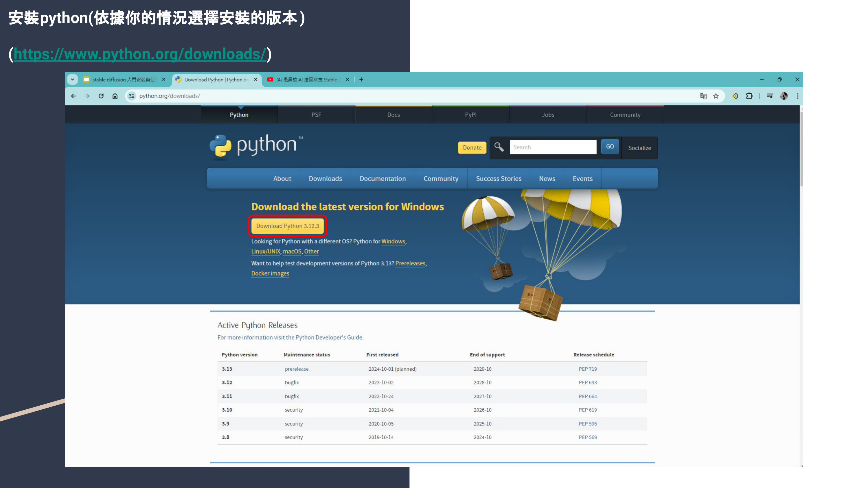The width and height of the screenshot is (868, 488).
Task: Open the Success Stories menu item
Action: click(498, 178)
